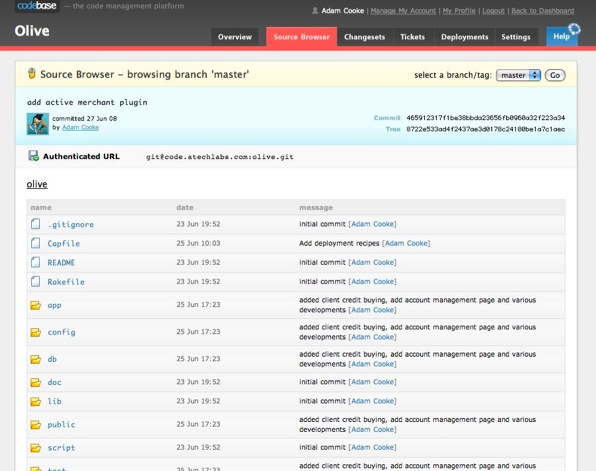Click the .gitignore file icon
This screenshot has width=596, height=471.
pos(35,224)
